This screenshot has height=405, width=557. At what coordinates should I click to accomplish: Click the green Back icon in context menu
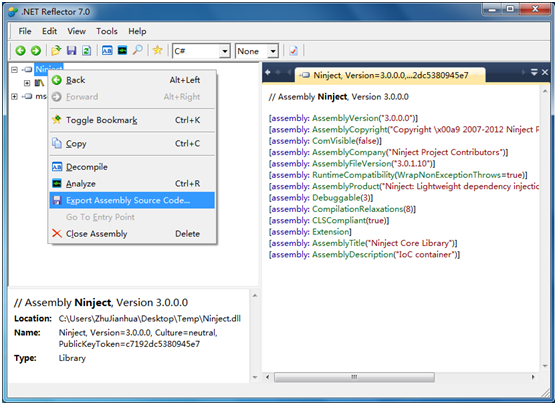point(57,80)
